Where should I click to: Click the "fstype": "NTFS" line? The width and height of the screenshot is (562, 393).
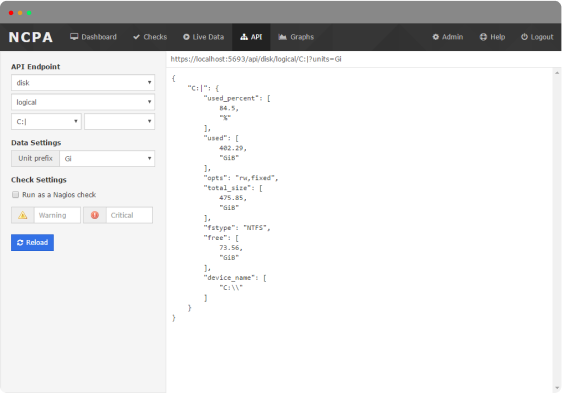pos(237,228)
